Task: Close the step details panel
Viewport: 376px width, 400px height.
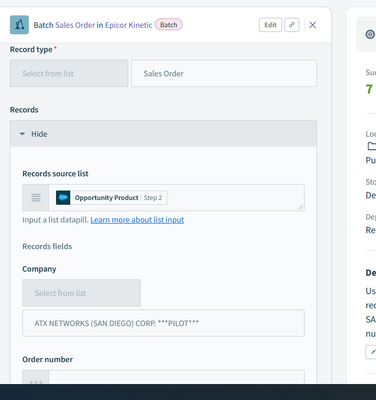Action: tap(312, 25)
